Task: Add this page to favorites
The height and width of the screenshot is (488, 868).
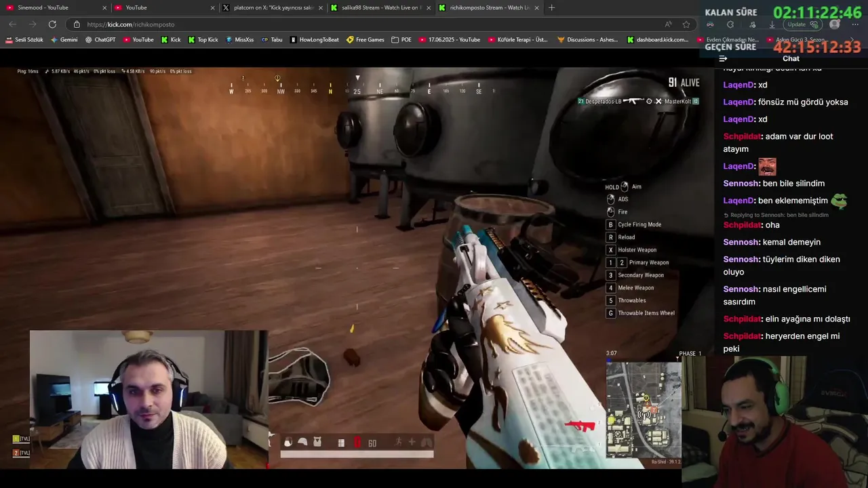Action: tap(686, 24)
